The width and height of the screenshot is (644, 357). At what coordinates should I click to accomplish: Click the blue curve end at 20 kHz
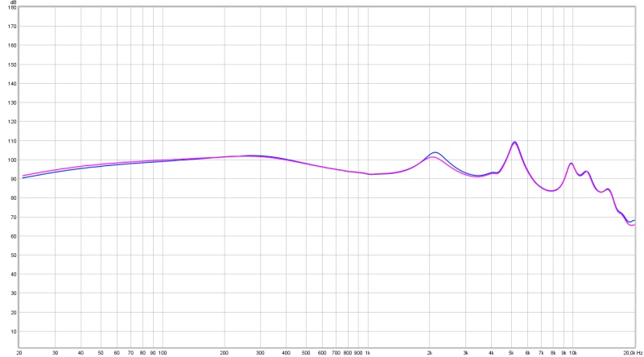634,220
